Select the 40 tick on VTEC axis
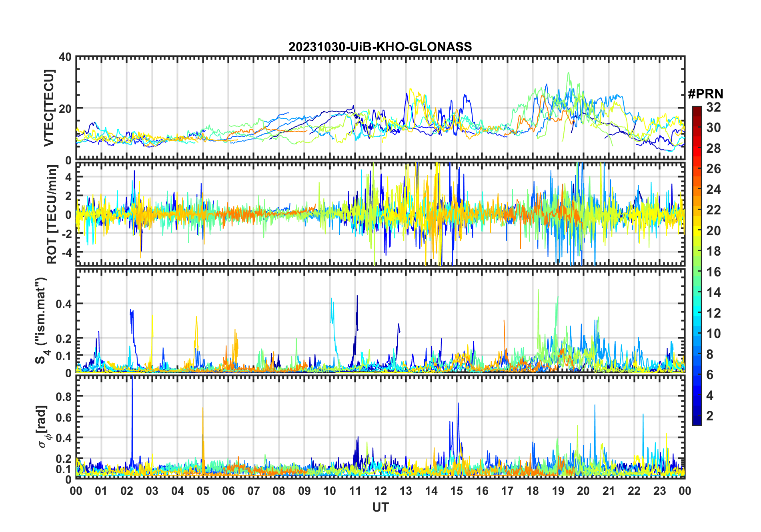Image resolution: width=761 pixels, height=532 pixels. coord(65,57)
